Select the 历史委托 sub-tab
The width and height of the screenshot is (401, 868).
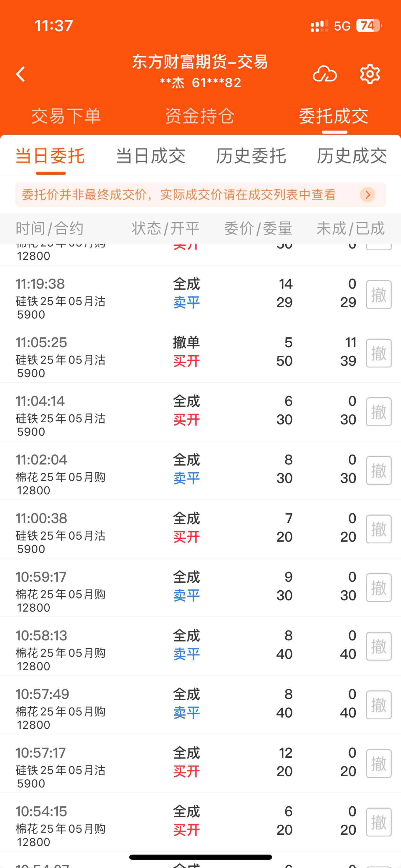pyautogui.click(x=251, y=156)
